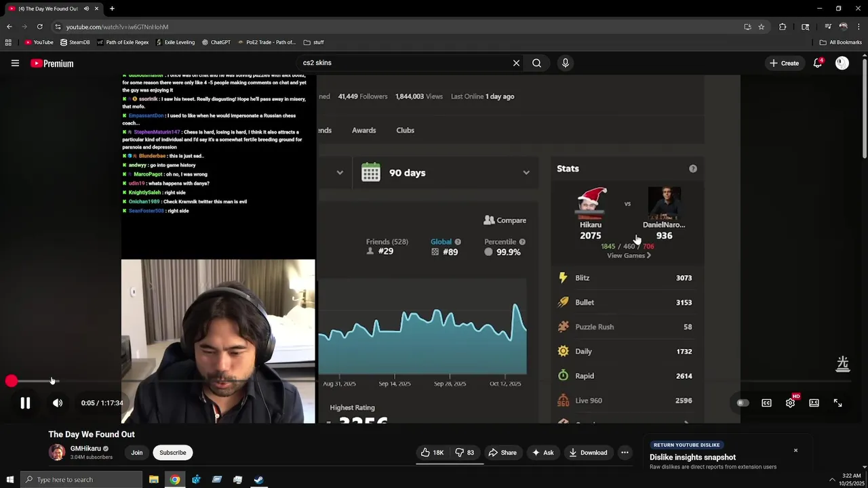
Task: Open YouTube bookmark in bookmarks bar
Action: click(39, 42)
